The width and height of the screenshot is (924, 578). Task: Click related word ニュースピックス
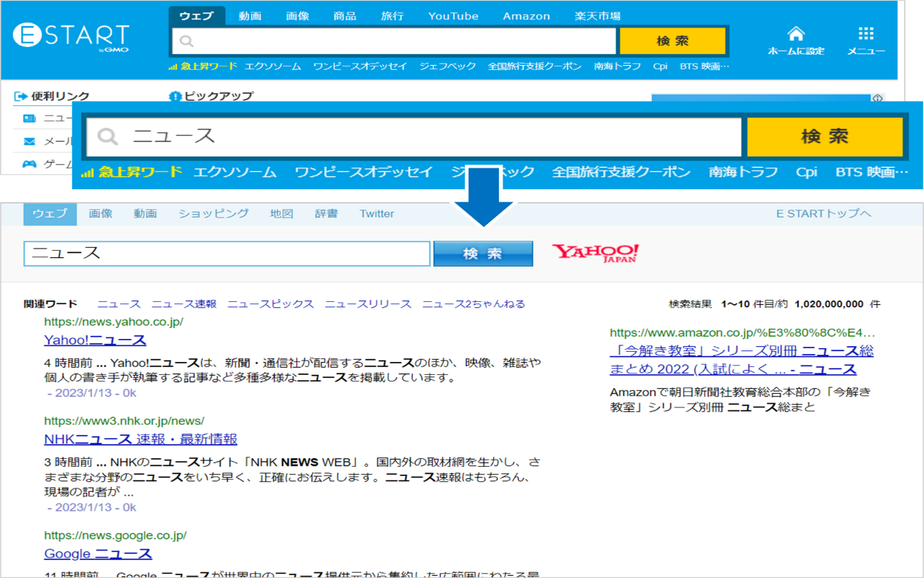pyautogui.click(x=271, y=304)
